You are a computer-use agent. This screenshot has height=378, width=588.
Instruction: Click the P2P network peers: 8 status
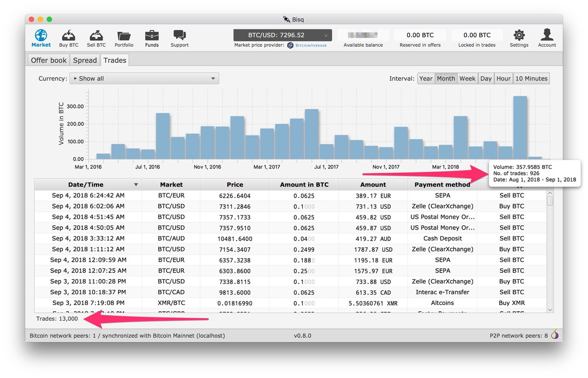(x=519, y=336)
